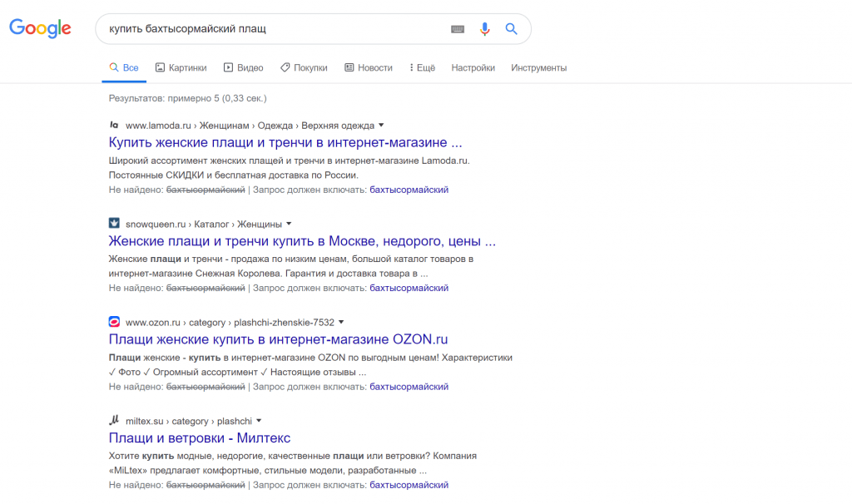852x504 pixels.
Task: Expand the ozon.ru result options arrow
Action: pos(341,322)
